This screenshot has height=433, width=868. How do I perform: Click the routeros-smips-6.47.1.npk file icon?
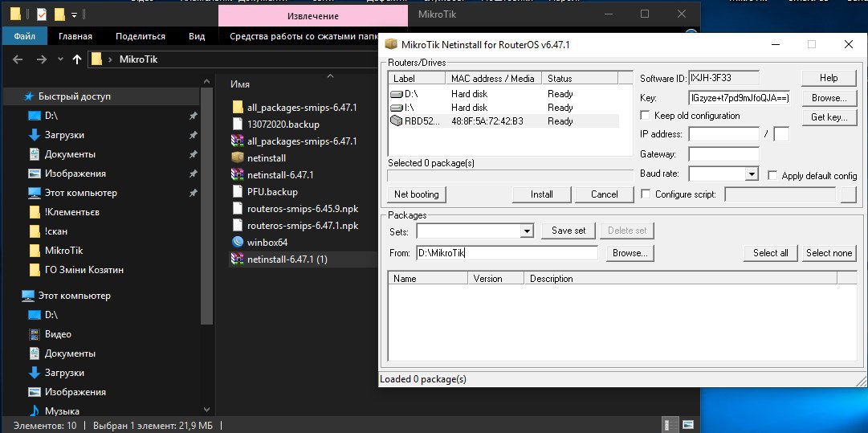coord(238,226)
